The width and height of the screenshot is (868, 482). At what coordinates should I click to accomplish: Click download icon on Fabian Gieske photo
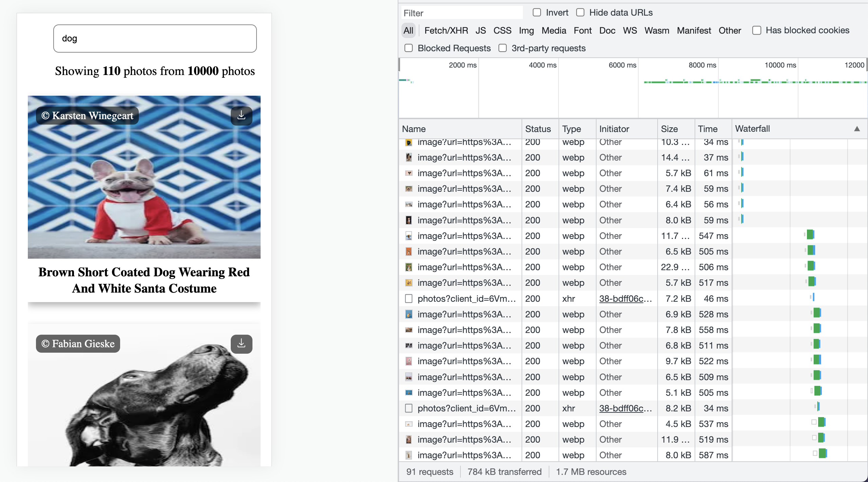(241, 344)
